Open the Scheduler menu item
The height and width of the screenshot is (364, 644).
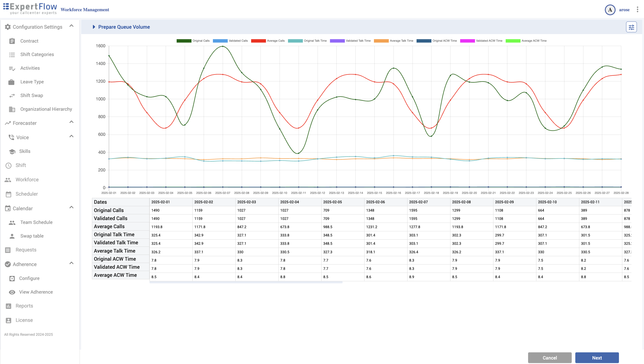point(26,194)
